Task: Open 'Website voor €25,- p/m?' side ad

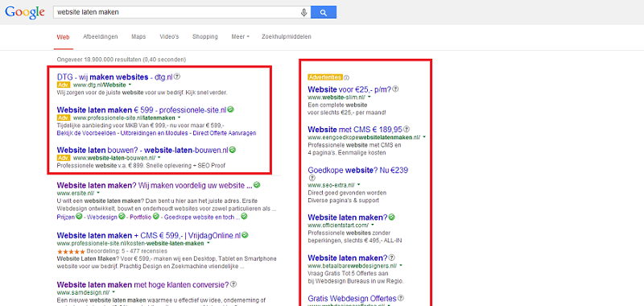Action: (x=349, y=89)
